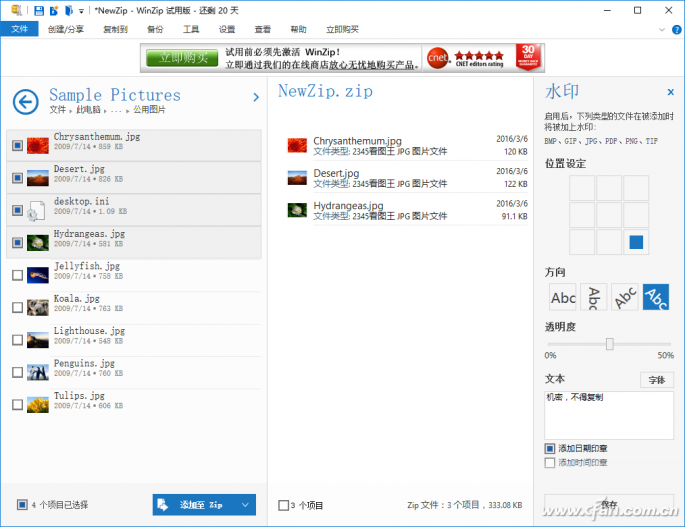The image size is (685, 527).
Task: Click the Koala thumbnail image
Action: coord(38,308)
